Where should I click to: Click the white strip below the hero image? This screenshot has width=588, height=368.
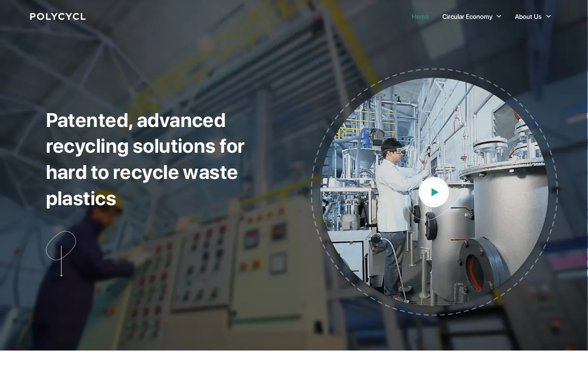pyautogui.click(x=294, y=359)
